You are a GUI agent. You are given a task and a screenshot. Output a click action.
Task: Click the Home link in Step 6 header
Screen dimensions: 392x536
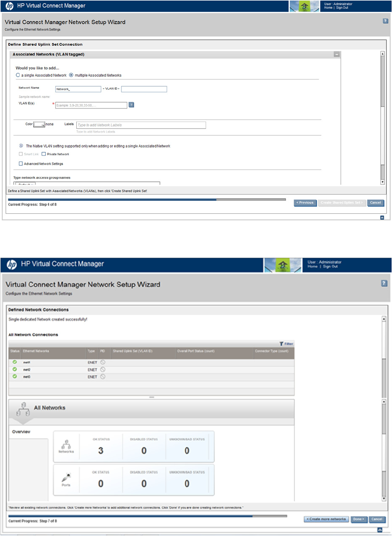coord(328,8)
